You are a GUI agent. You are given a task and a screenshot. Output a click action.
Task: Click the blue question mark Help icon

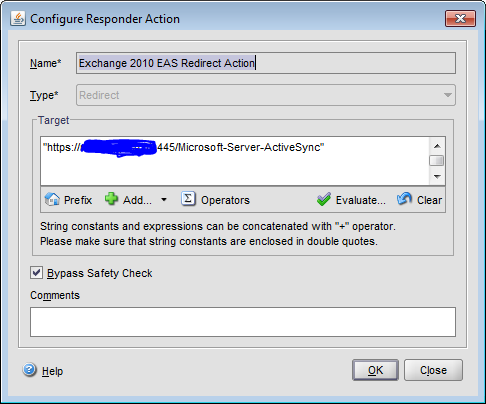click(30, 370)
